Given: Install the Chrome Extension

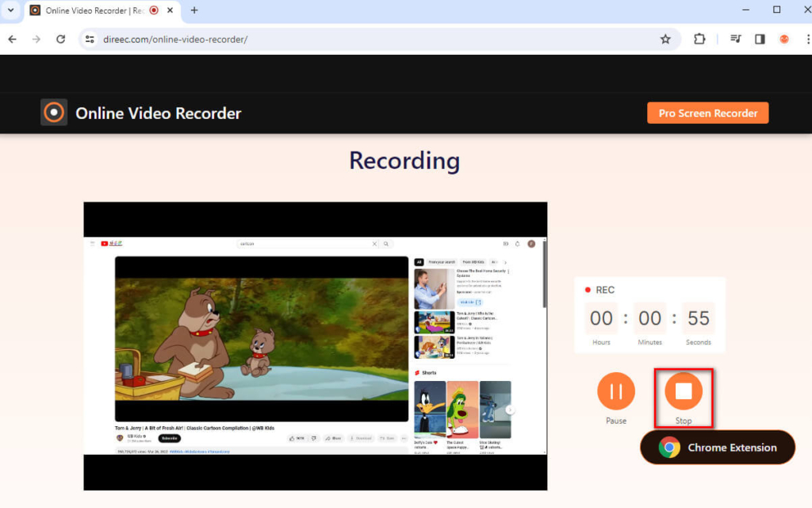Looking at the screenshot, I should [718, 448].
